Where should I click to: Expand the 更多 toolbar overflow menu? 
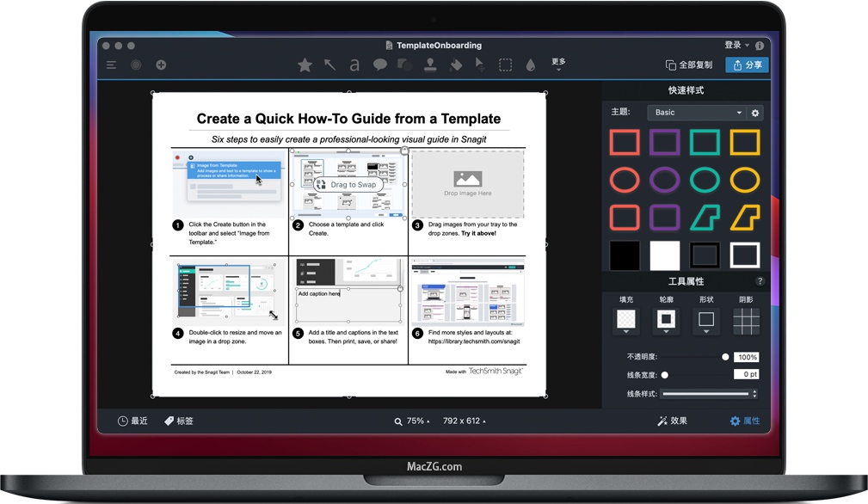[557, 65]
